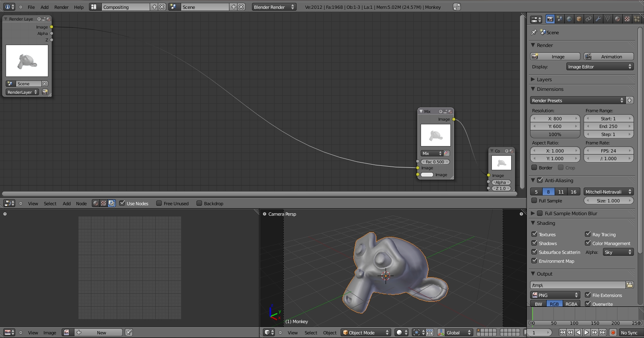Open the Alpha Sky dropdown

(x=618, y=252)
